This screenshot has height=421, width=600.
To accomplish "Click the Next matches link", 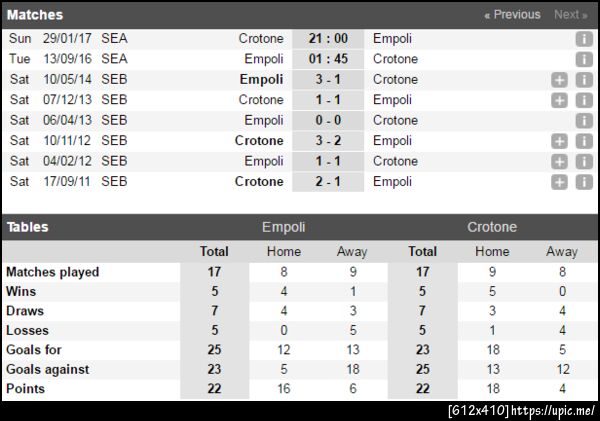I will (571, 15).
